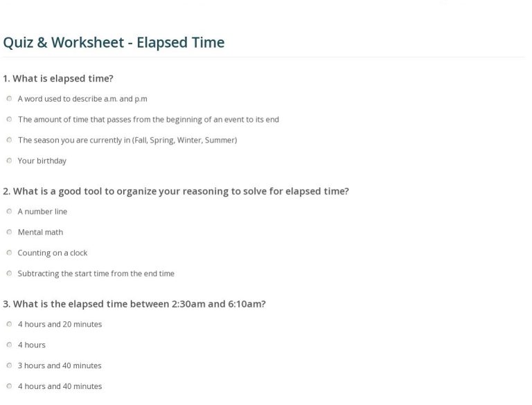Click question 2 text about a good tool
Viewport: 532px width, 405px height.
[176, 191]
